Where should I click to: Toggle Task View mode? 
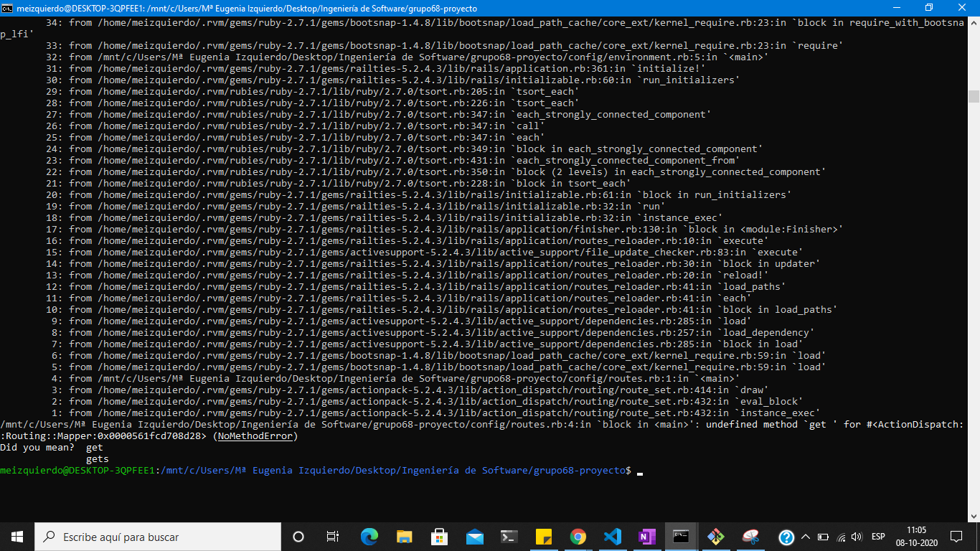[331, 536]
